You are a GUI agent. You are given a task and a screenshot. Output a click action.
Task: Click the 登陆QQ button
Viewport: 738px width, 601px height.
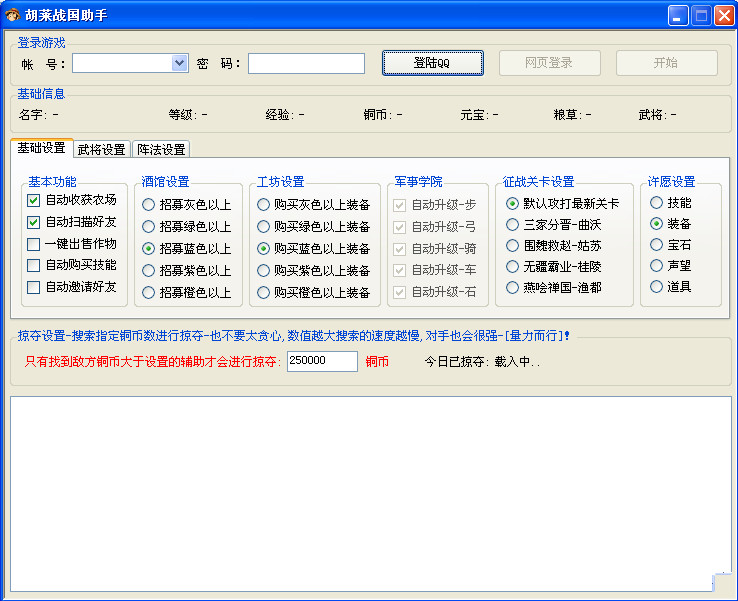coord(432,63)
